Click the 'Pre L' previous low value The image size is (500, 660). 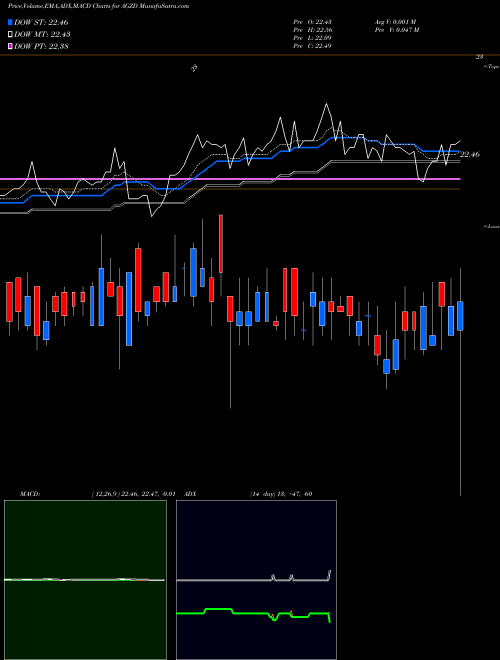[x=313, y=38]
